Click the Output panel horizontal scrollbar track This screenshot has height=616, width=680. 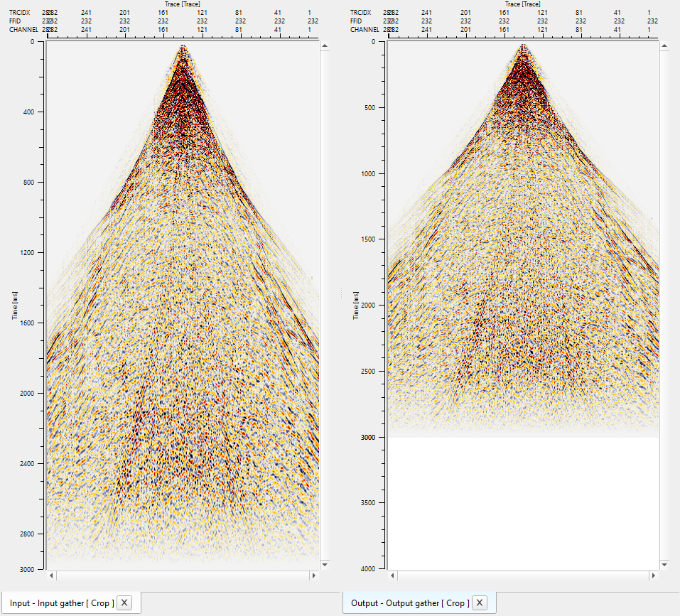(523, 576)
